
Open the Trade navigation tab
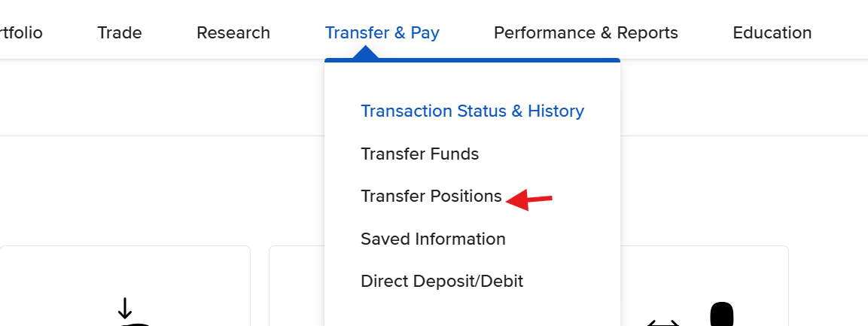coord(120,33)
